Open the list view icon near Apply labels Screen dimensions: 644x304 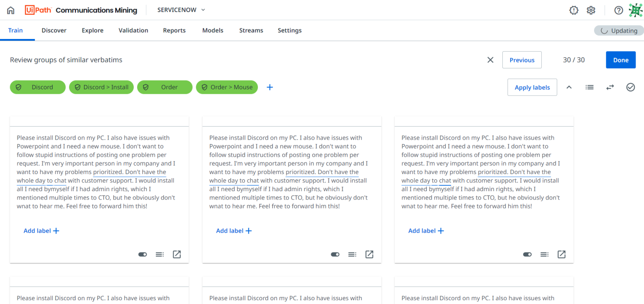click(589, 87)
